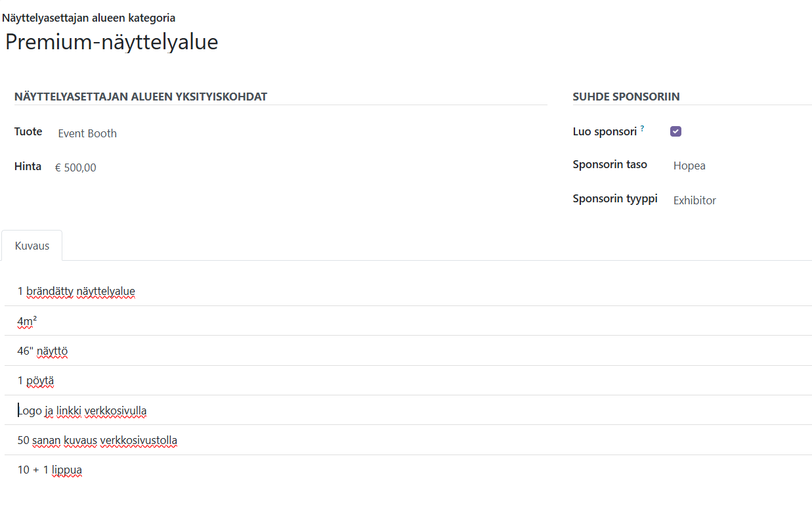Toggle the Luo sponsori checkbox
Viewport: 812px width, 511px height.
point(675,131)
